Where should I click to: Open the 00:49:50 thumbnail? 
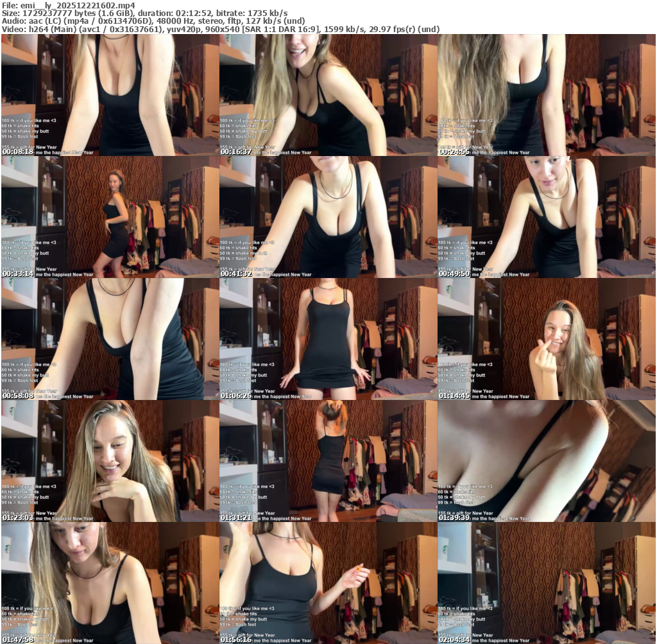click(546, 217)
